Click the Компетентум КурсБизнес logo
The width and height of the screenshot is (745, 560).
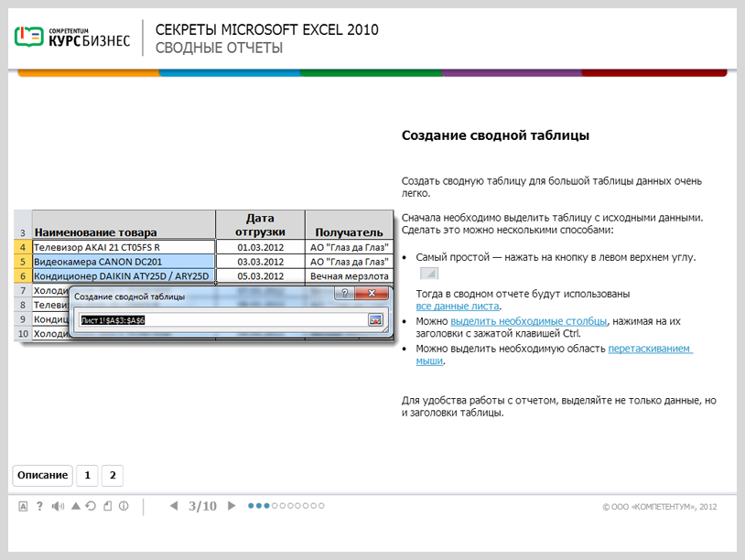click(72, 38)
